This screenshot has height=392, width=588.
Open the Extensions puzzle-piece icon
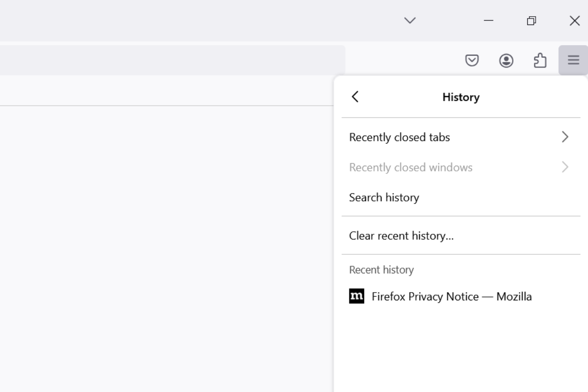click(x=540, y=60)
